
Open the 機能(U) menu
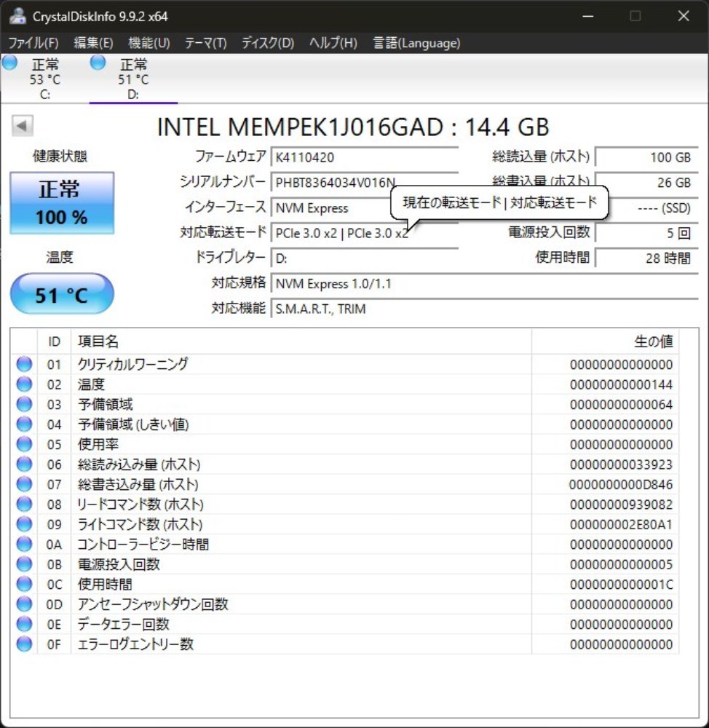pyautogui.click(x=149, y=43)
